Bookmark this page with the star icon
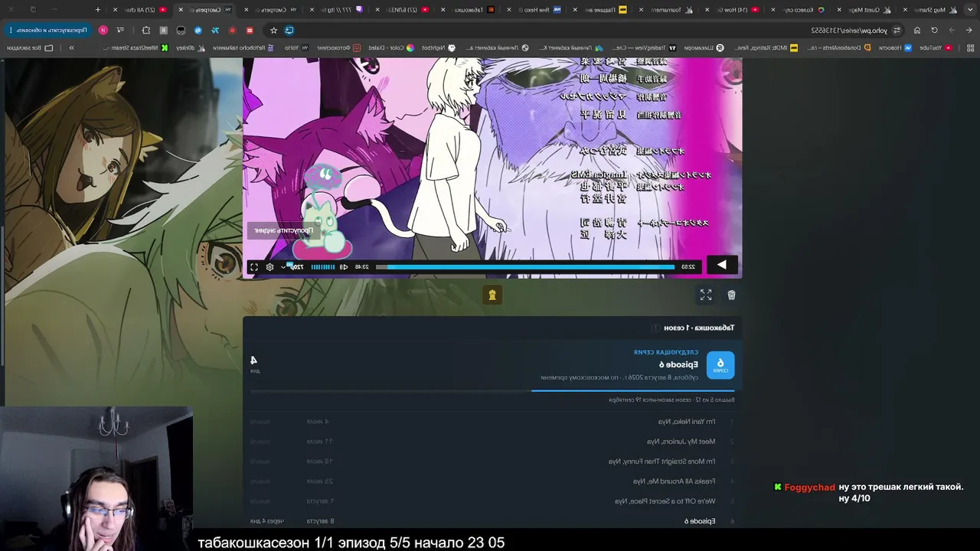 pyautogui.click(x=273, y=30)
